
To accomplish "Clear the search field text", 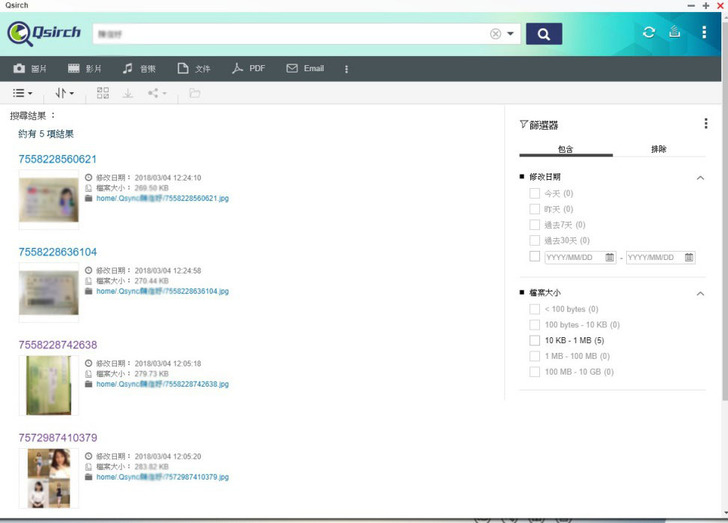I will (495, 34).
